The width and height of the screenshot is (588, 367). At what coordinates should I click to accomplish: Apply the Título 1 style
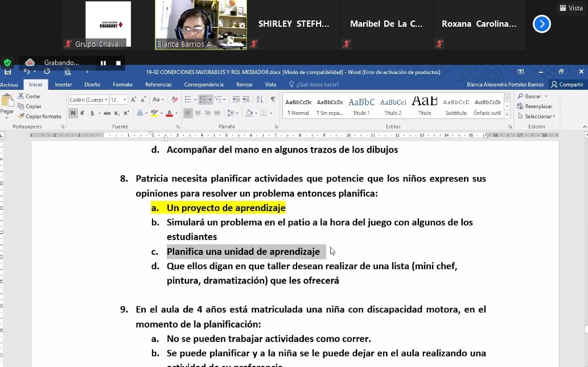(361, 106)
